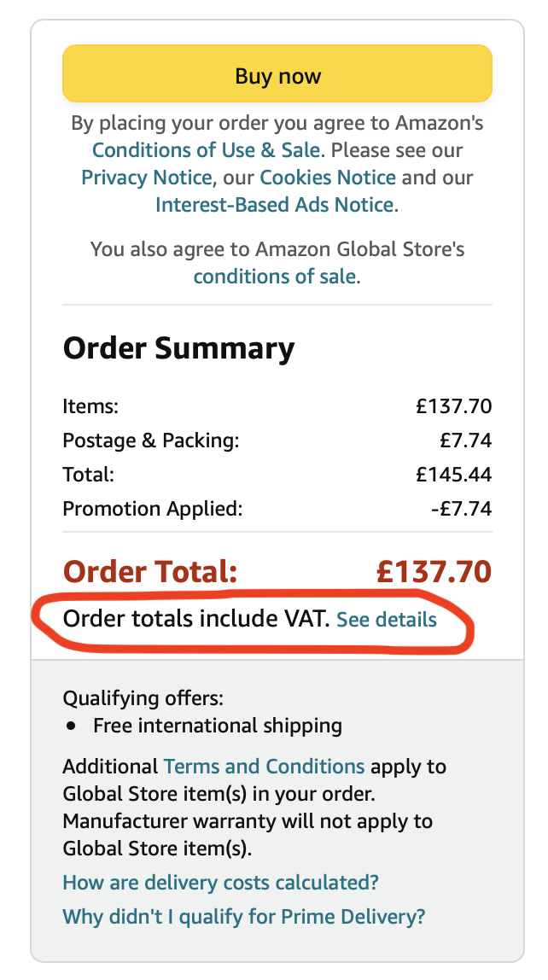The image size is (548, 980).
Task: Open the Privacy Notice link
Action: (142, 177)
